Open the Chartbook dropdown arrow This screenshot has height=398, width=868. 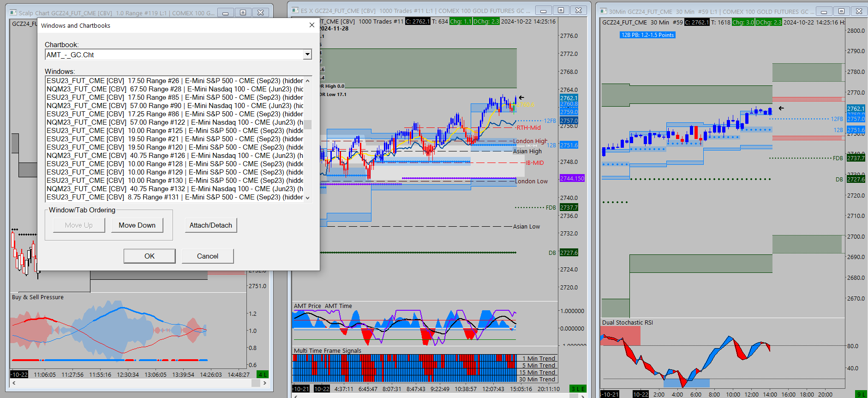[x=307, y=54]
